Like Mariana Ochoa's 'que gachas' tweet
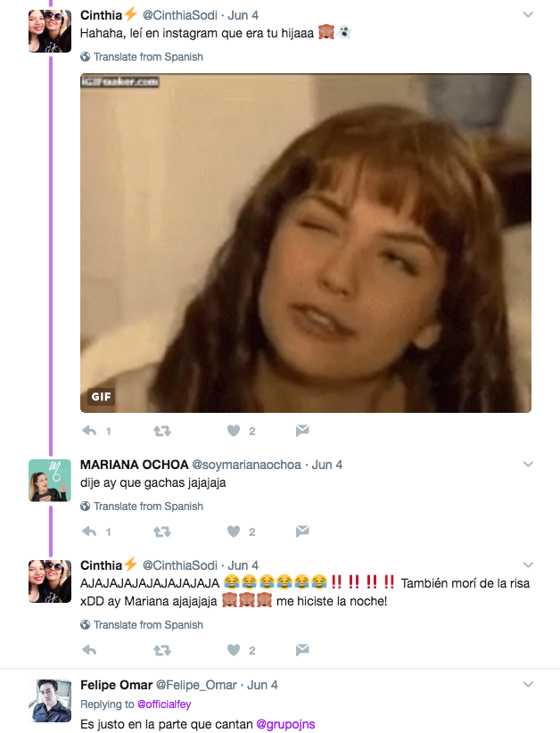Viewport: 560px width, 733px height. [234, 531]
